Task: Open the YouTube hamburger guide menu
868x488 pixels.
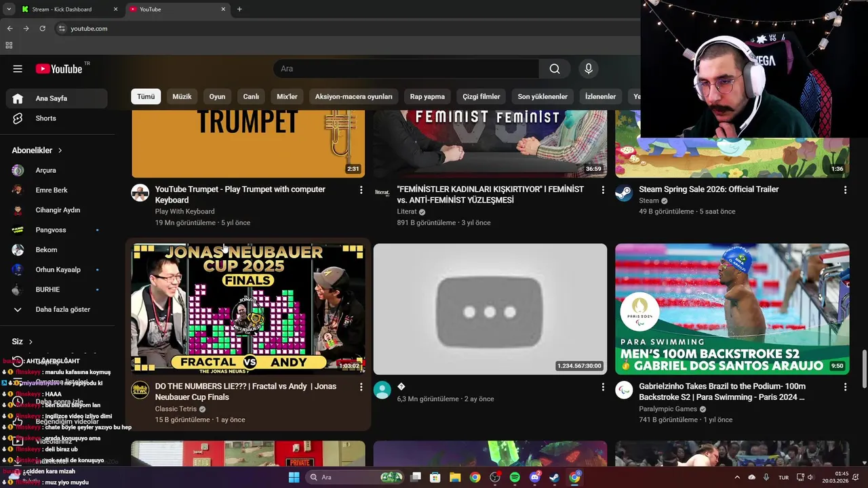Action: point(18,68)
